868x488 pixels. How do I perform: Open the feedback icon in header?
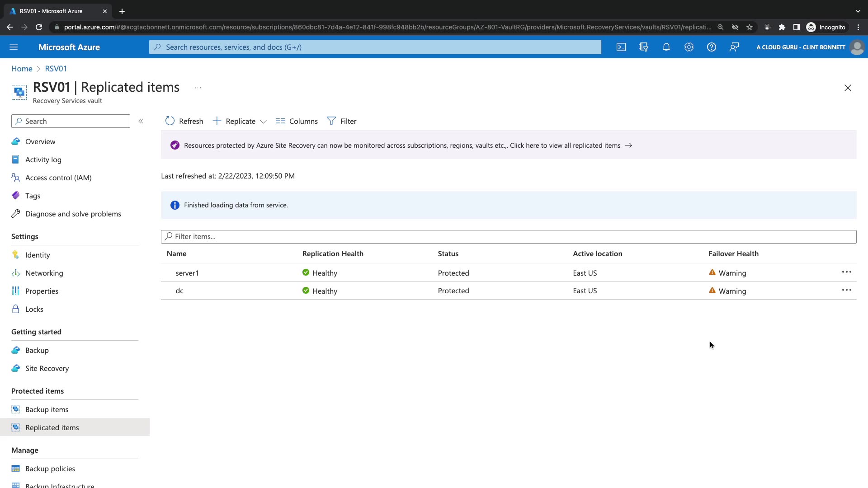coord(734,47)
